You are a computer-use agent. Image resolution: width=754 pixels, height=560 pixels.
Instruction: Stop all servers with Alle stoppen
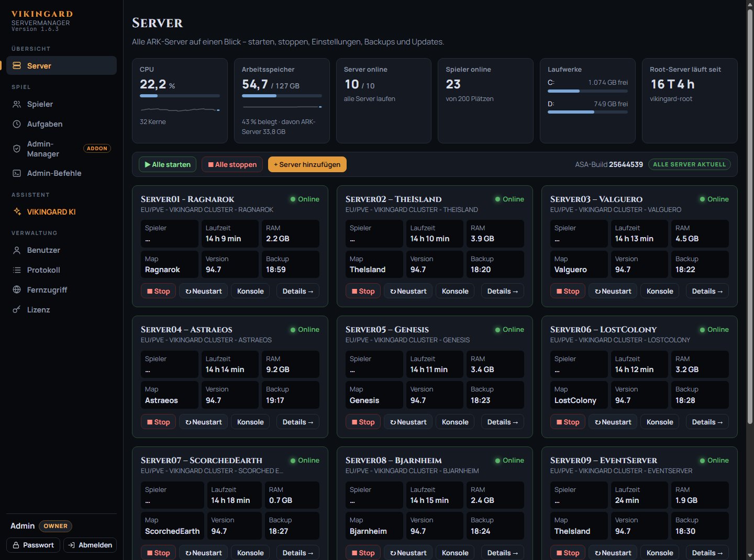[x=232, y=164]
